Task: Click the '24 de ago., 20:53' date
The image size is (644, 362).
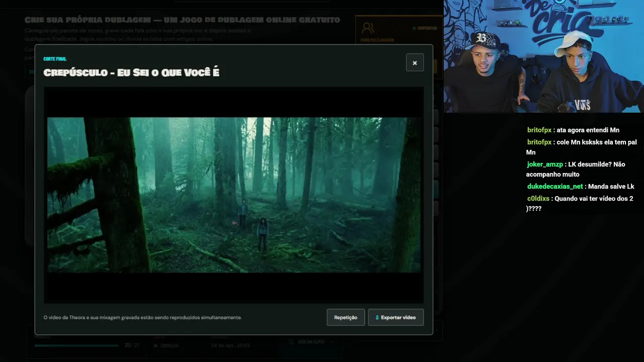Action: 231,346
